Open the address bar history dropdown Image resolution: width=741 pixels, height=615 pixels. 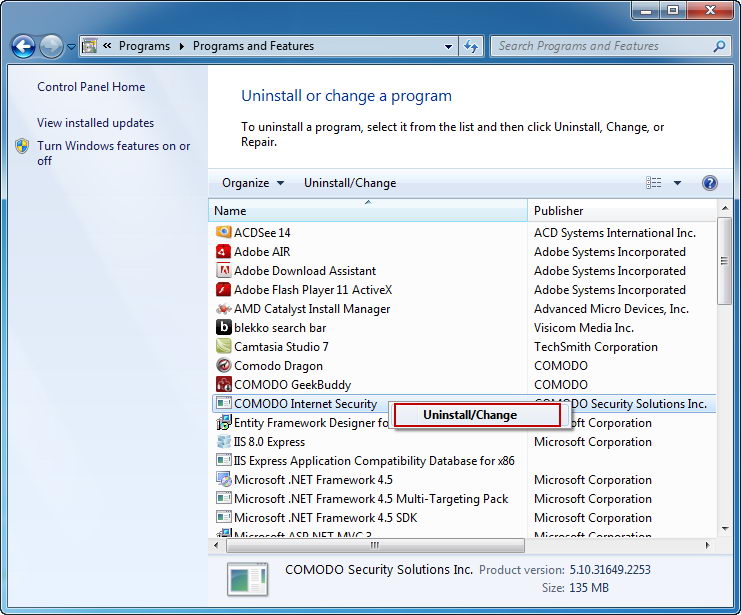coord(448,46)
